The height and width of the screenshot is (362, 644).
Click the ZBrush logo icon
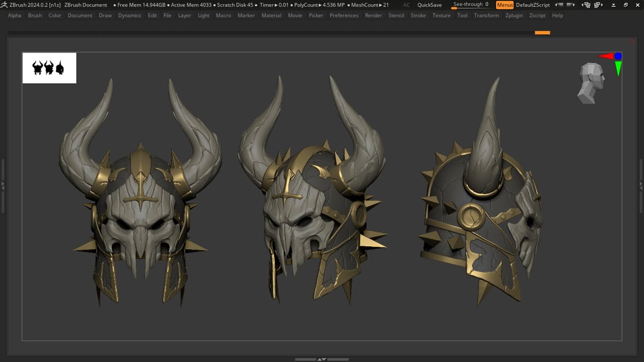pyautogui.click(x=4, y=5)
